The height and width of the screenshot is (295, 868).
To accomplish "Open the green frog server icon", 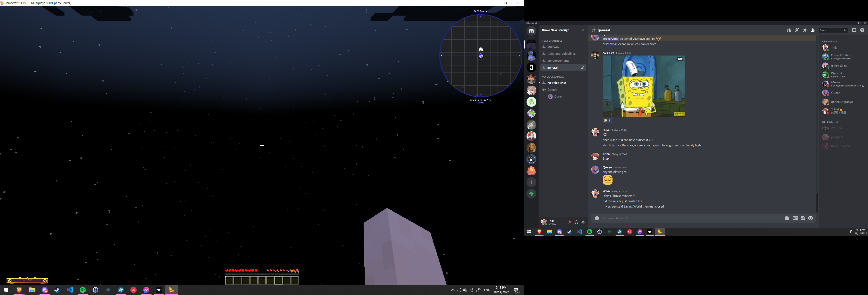I will click(x=531, y=102).
